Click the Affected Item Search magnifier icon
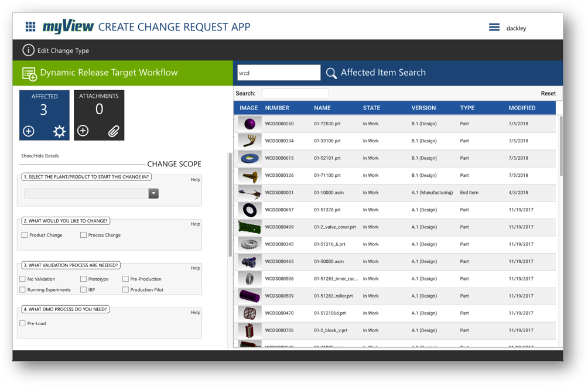The width and height of the screenshot is (588, 386). [331, 73]
